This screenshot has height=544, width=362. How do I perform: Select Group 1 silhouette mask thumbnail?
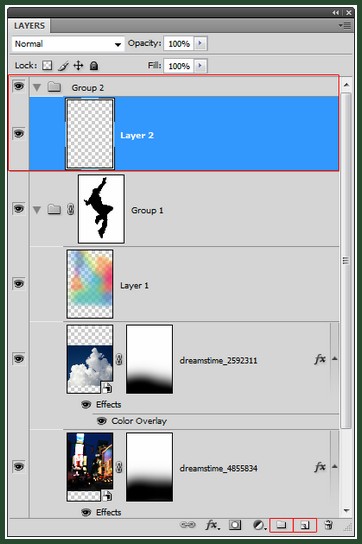click(x=101, y=209)
